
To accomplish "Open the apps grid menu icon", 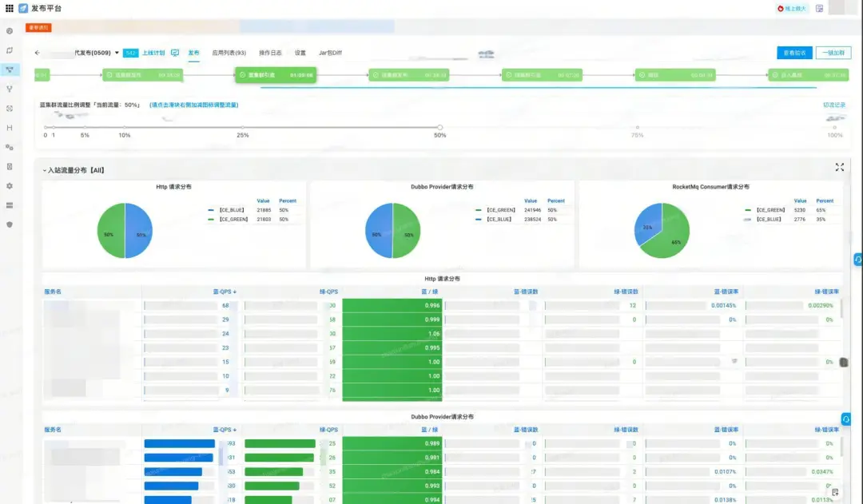I will point(10,8).
